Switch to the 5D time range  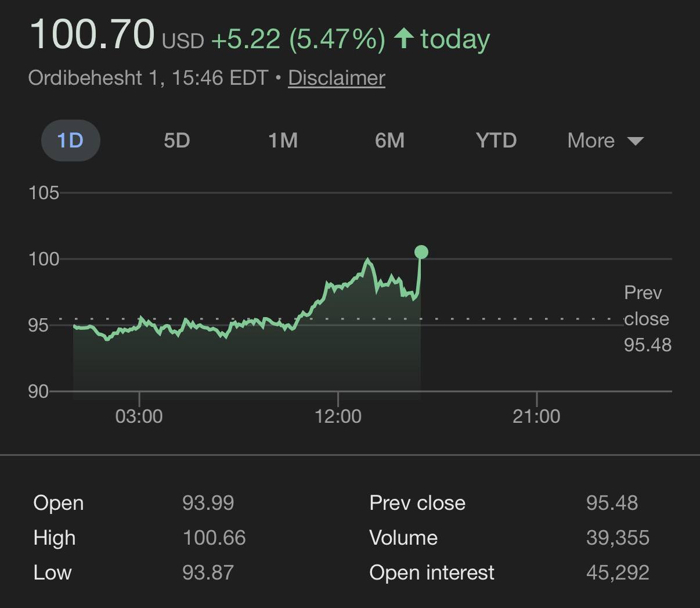[x=176, y=141]
